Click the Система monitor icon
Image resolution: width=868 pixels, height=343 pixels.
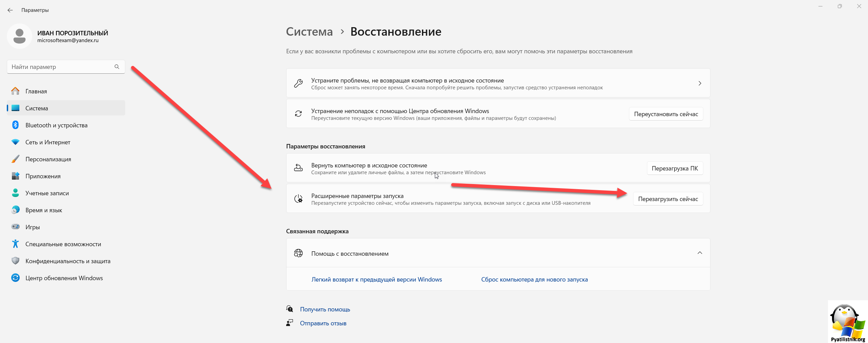(15, 108)
